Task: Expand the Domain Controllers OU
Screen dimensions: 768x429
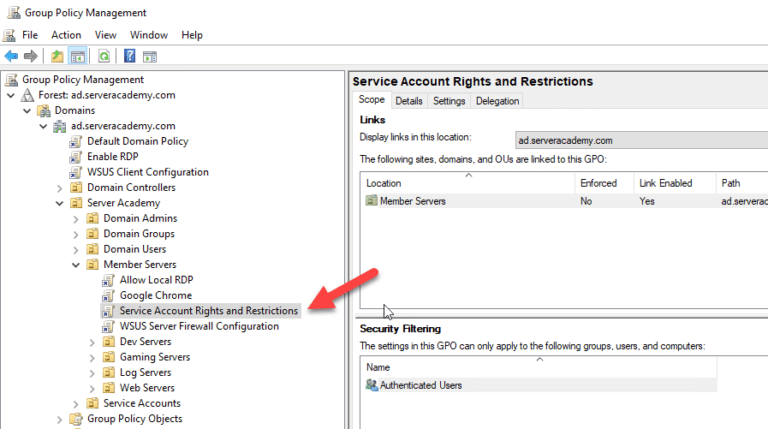Action: click(60, 188)
